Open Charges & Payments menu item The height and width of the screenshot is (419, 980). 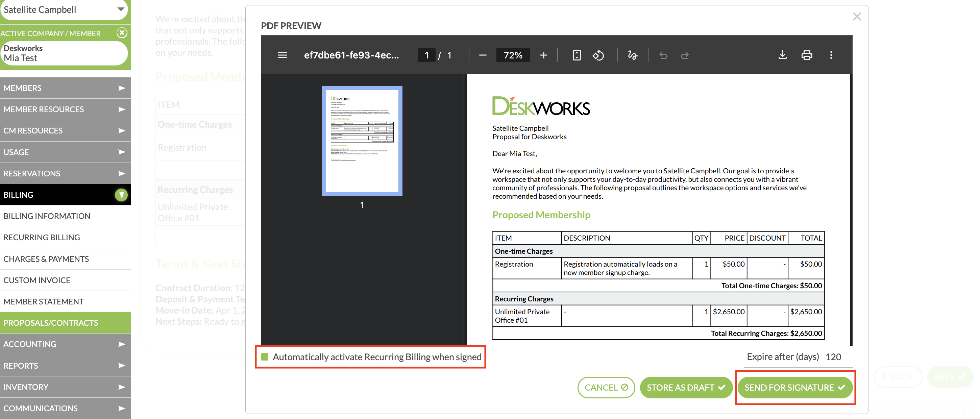click(46, 259)
